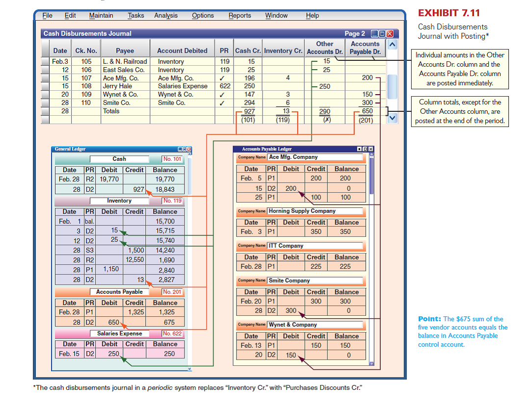
Task: Open the Analysis menu
Action: (166, 15)
